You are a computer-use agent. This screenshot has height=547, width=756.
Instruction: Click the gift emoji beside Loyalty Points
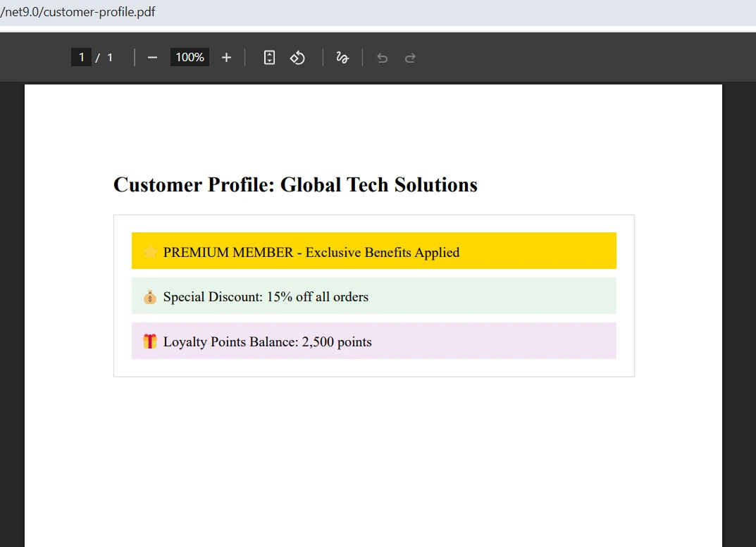click(149, 341)
